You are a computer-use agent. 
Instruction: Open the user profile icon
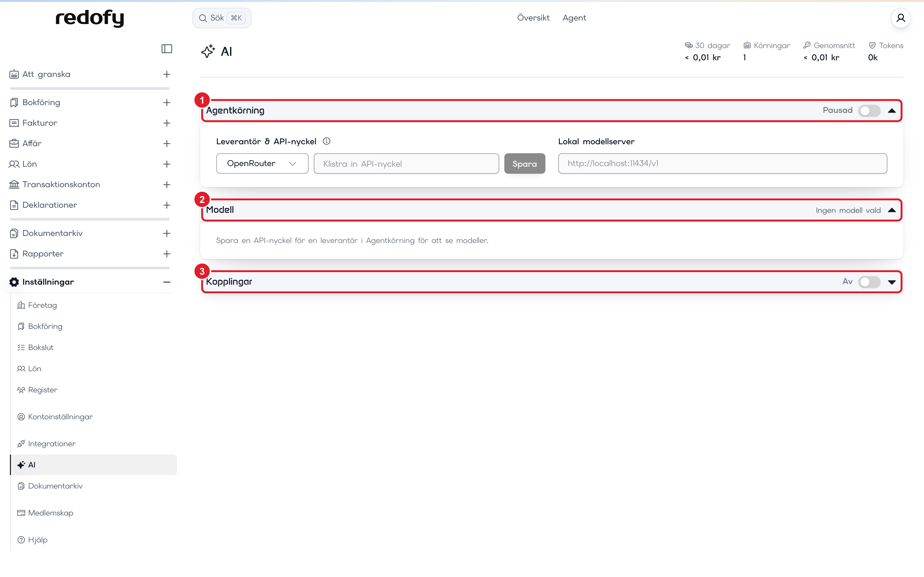[901, 18]
